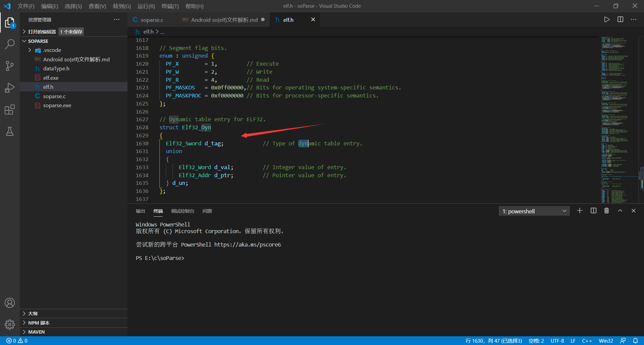Close the terminal panel
644x345 pixels.
(634, 211)
